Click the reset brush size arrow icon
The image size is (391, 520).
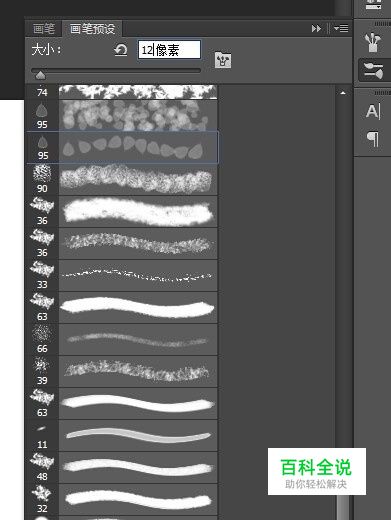click(x=120, y=50)
